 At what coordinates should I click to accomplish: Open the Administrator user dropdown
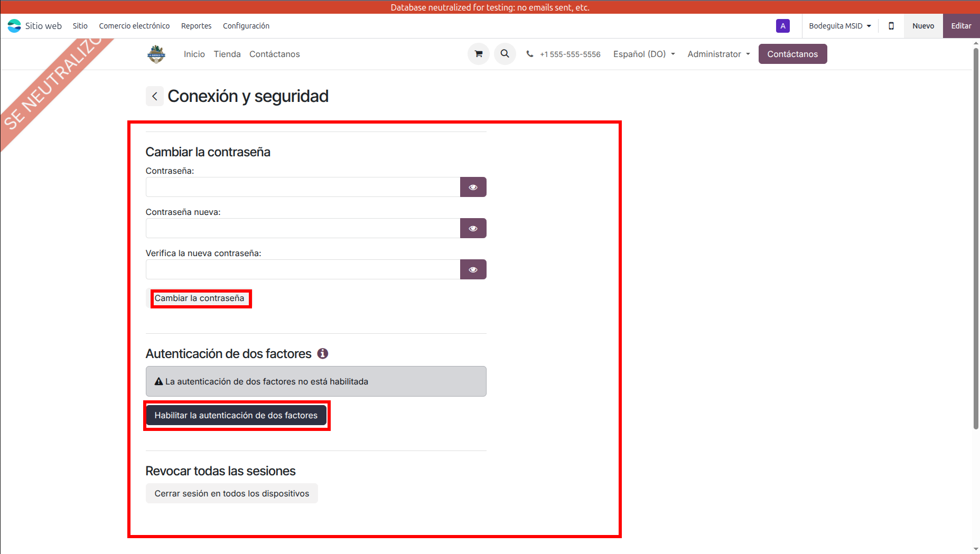pyautogui.click(x=718, y=54)
